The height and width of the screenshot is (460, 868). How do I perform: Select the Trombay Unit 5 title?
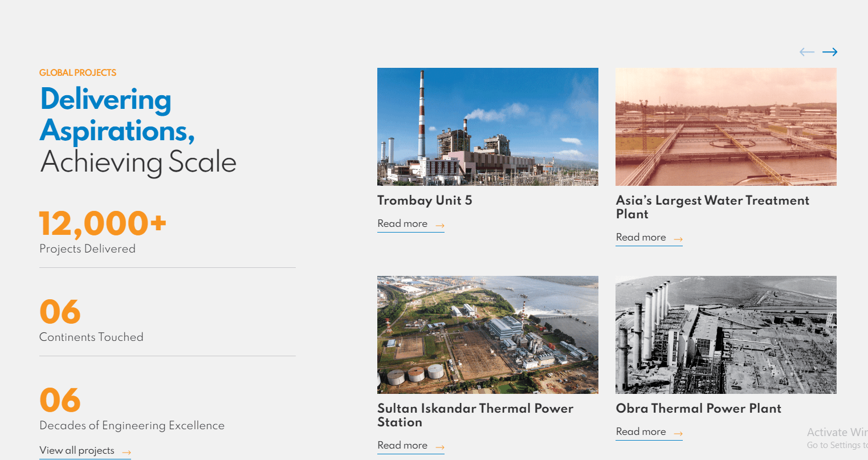(425, 201)
